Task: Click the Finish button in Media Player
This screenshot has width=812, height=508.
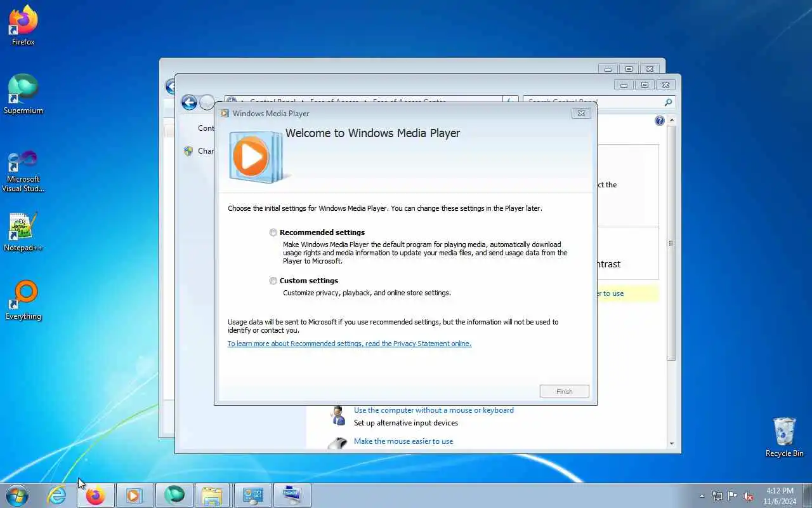Action: click(565, 391)
